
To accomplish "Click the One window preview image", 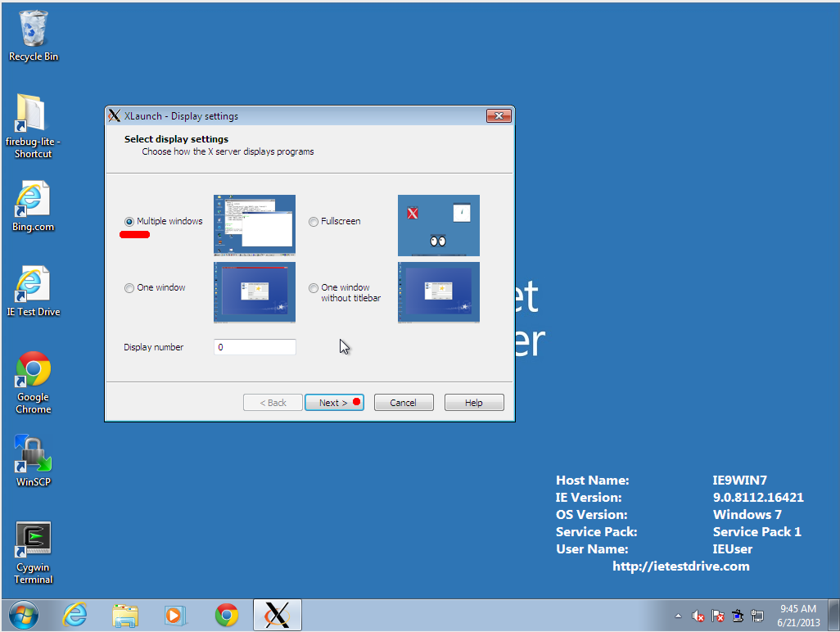I will pos(255,292).
